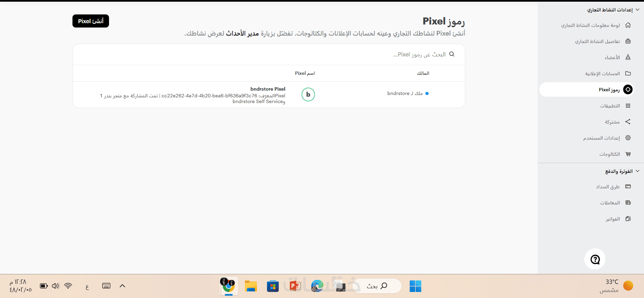The width and height of the screenshot is (644, 298).
Task: Follow the مدير الأحداث link
Action: pyautogui.click(x=242, y=33)
